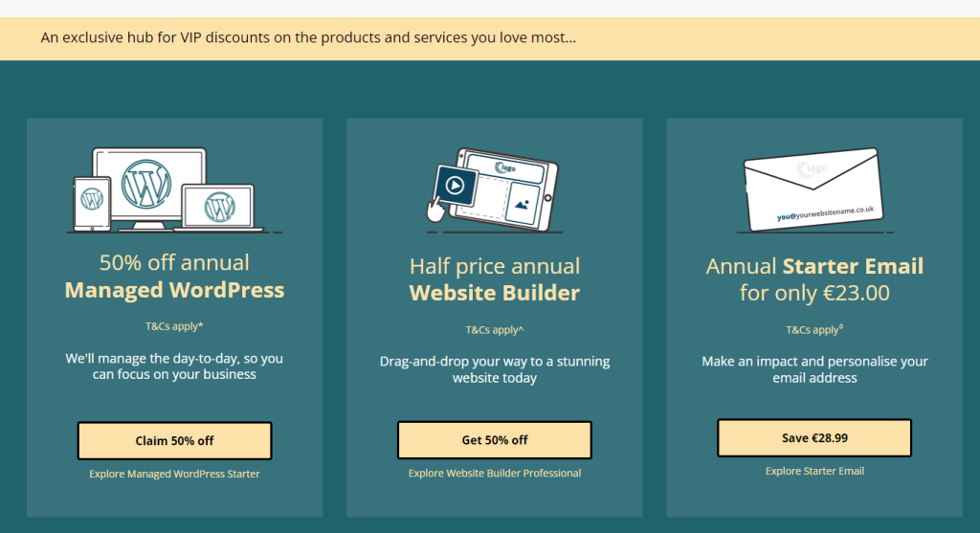Click the Get 50% off button
Viewport: 980px width, 533px height.
495,440
